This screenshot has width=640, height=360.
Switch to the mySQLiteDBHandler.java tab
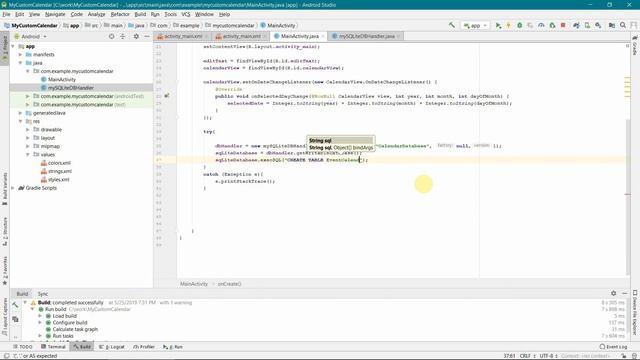(367, 36)
